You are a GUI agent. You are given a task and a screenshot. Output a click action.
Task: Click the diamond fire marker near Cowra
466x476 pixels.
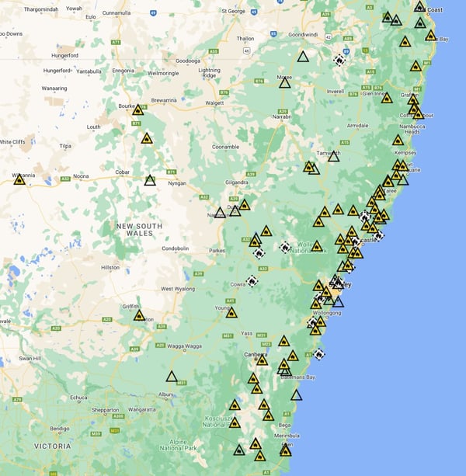tap(252, 281)
